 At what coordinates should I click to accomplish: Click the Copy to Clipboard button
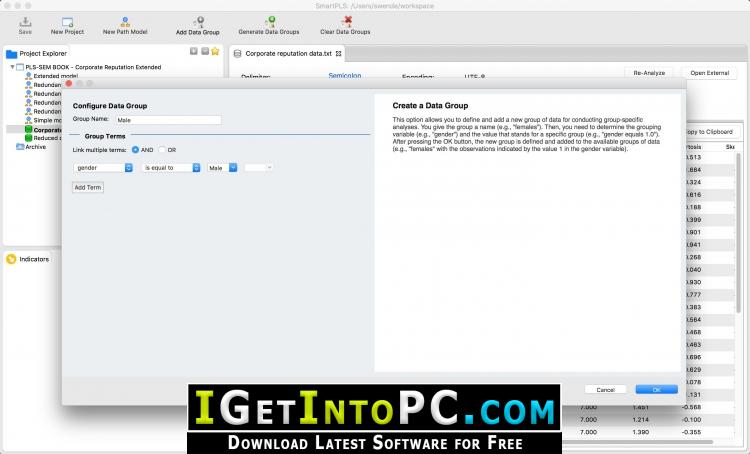coord(711,132)
